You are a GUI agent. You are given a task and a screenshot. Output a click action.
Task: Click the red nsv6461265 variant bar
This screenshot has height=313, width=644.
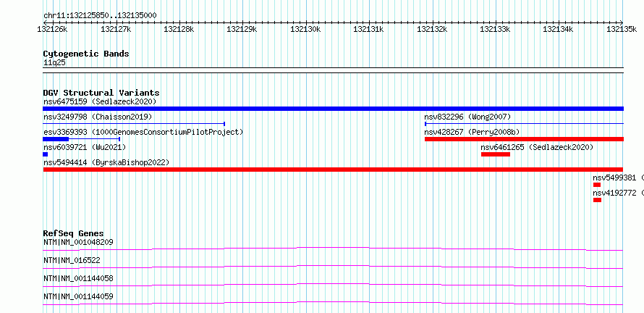pyautogui.click(x=496, y=154)
